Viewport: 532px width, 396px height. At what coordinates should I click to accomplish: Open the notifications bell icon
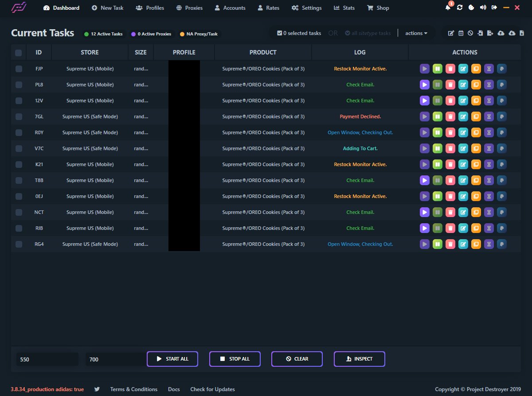(448, 8)
